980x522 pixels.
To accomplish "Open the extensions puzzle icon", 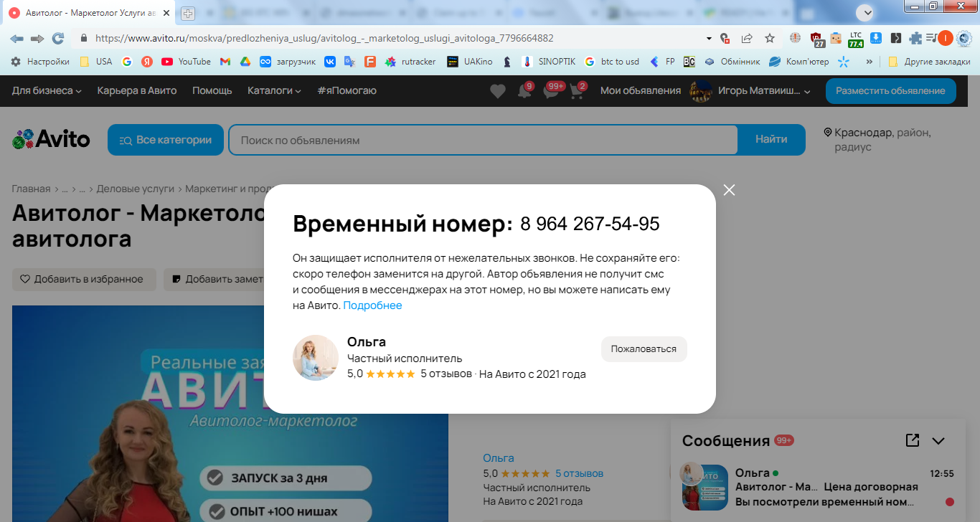I will coord(915,38).
